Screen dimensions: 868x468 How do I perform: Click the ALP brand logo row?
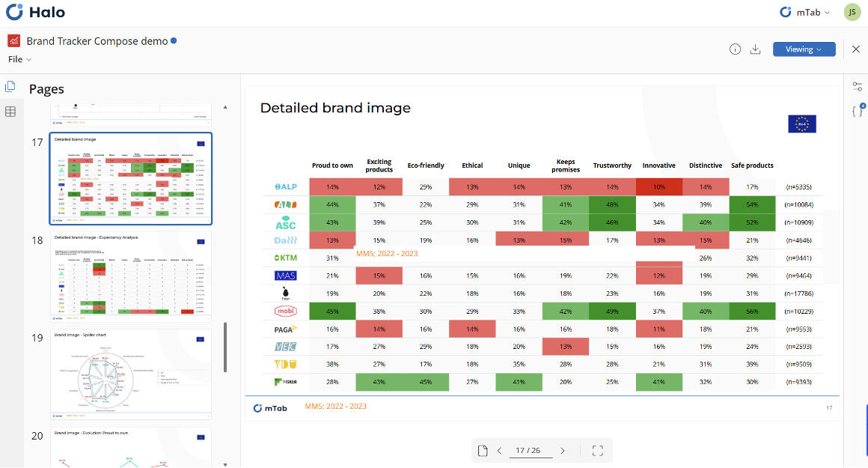pyautogui.click(x=286, y=186)
